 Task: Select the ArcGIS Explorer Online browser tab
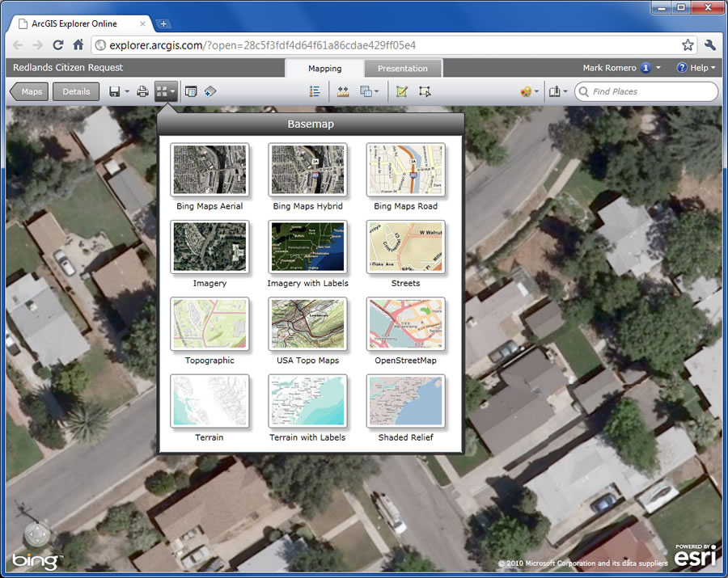point(80,23)
